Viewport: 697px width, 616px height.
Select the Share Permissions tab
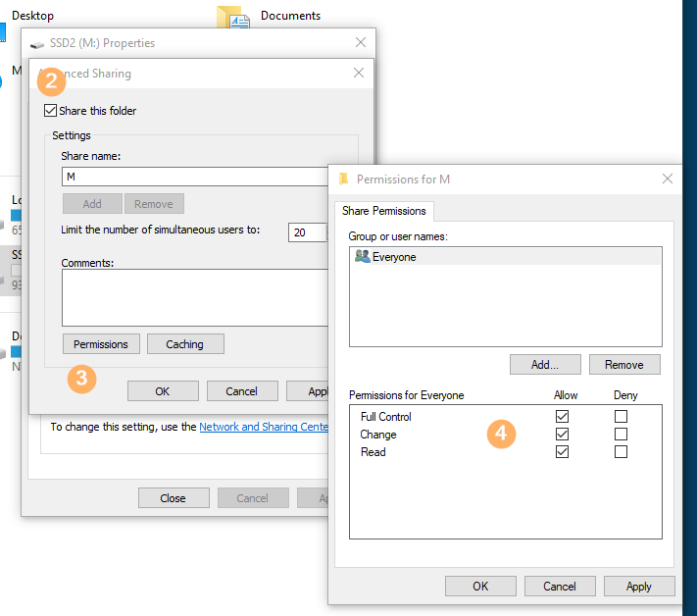[384, 211]
